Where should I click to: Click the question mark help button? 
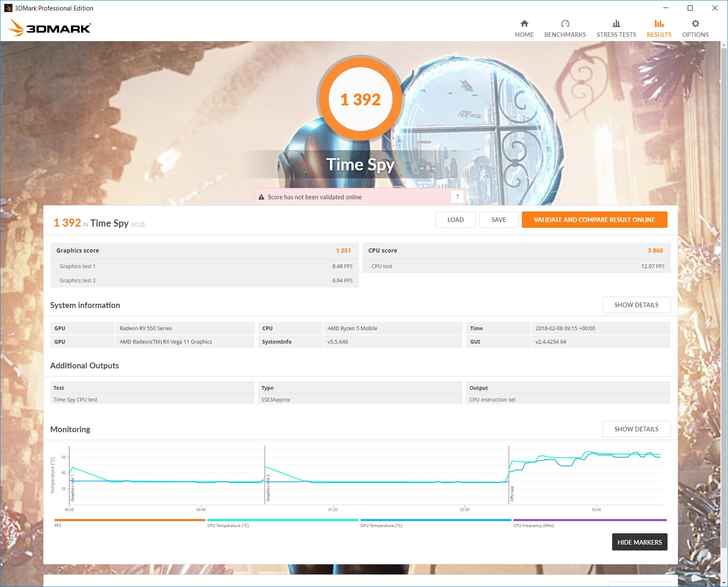457,197
